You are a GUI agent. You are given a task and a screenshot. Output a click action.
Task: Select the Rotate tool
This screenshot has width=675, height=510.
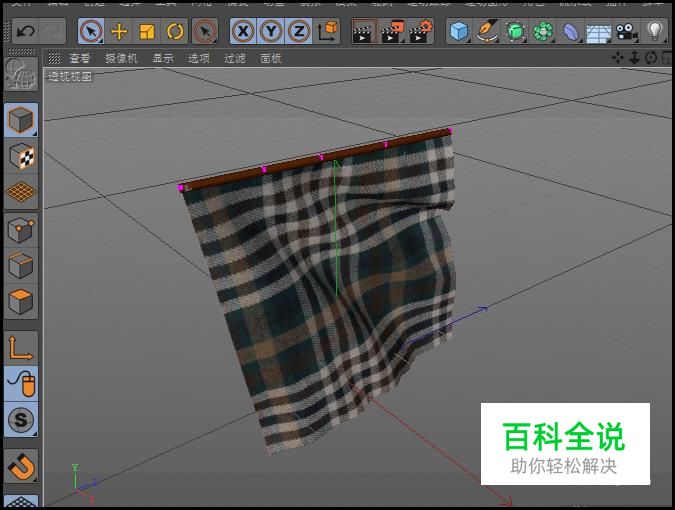pos(175,31)
